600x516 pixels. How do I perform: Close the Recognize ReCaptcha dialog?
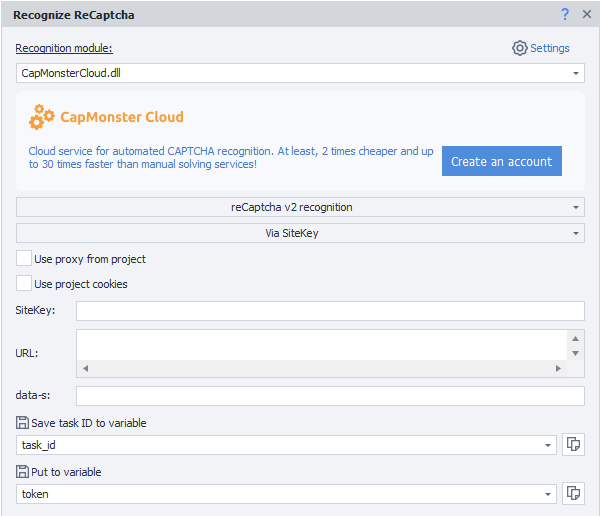(586, 14)
